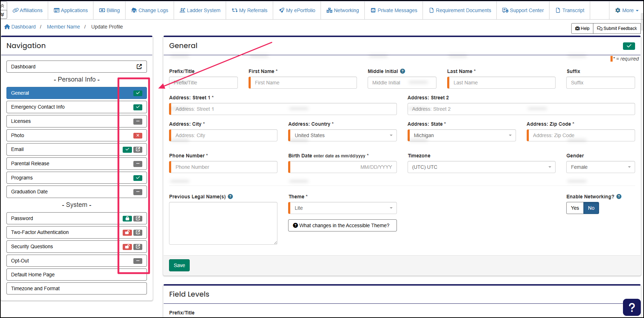
Task: Open My ePortfolio menu item
Action: click(297, 10)
